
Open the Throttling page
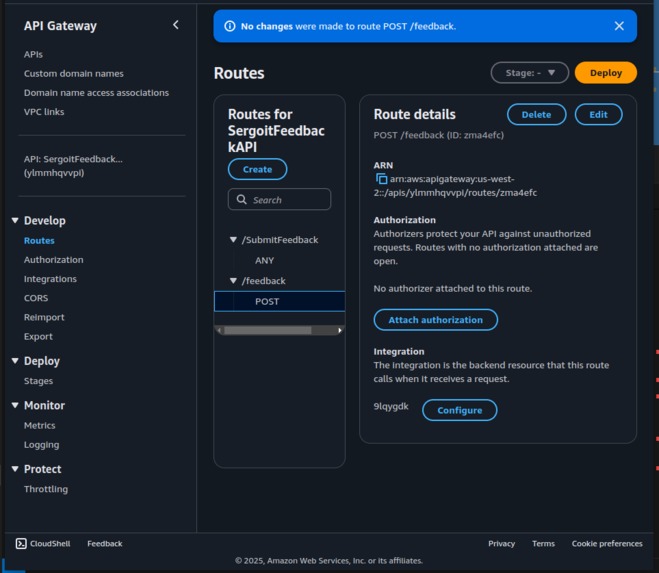[x=46, y=489]
